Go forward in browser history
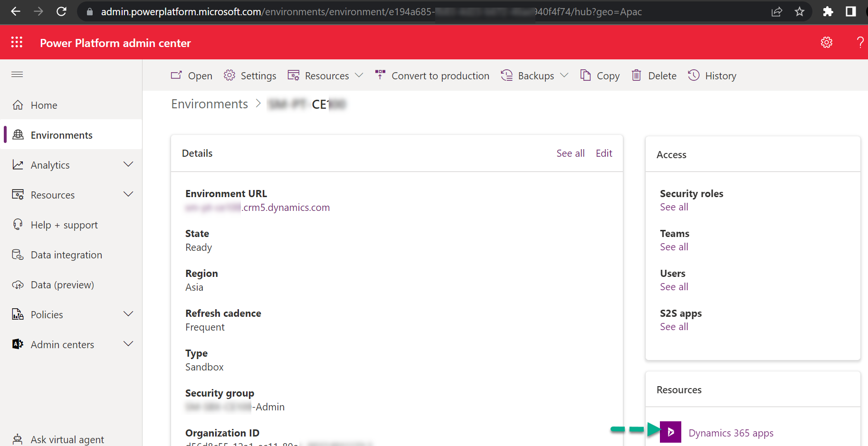The height and width of the screenshot is (446, 868). pos(38,11)
